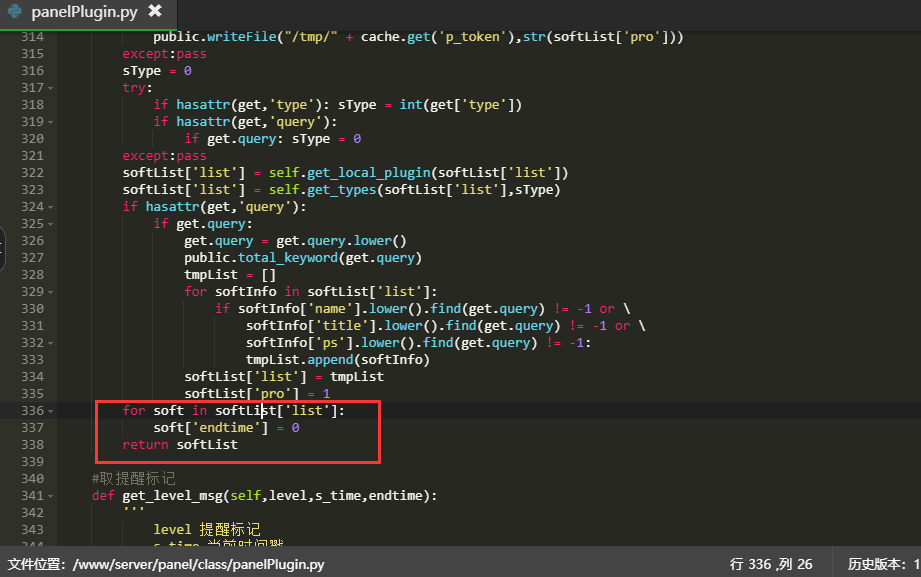Switch to the panelPlugin.py tab

click(84, 12)
